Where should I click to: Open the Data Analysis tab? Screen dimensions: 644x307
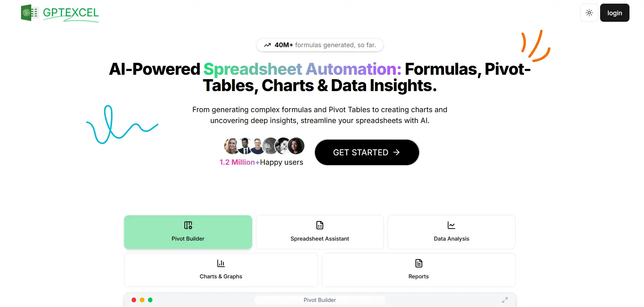point(451,232)
